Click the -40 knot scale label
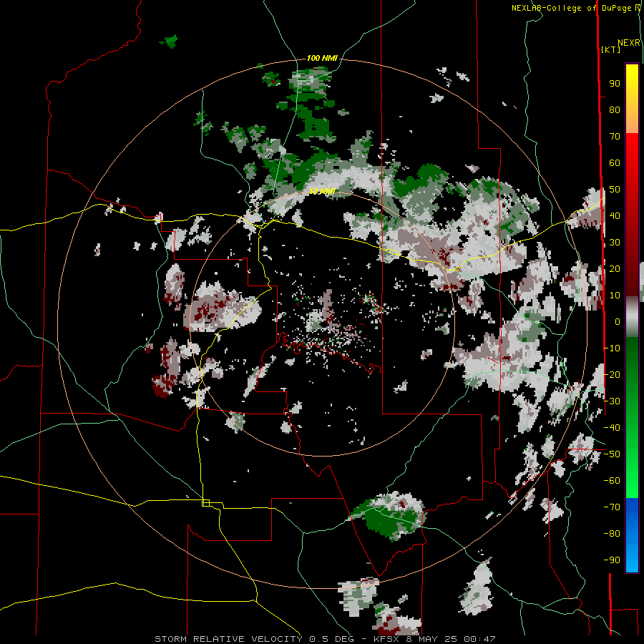Viewport: 644px width, 644px height. [x=612, y=428]
